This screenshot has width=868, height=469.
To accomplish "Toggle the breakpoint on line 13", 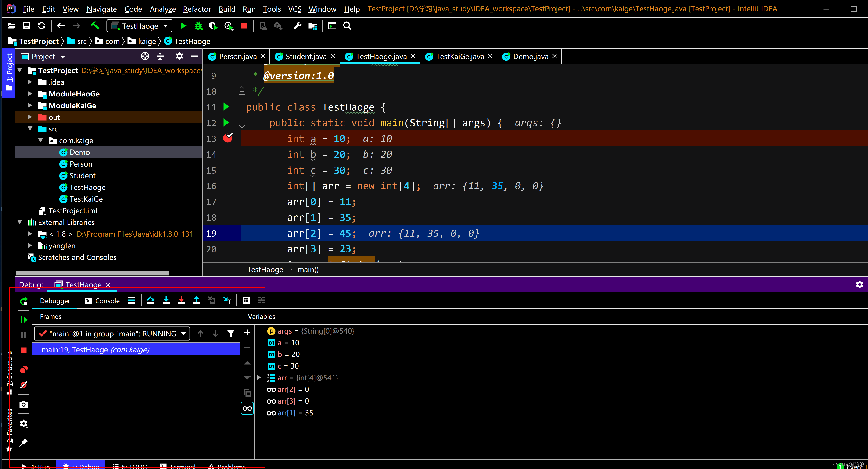I will pyautogui.click(x=228, y=138).
